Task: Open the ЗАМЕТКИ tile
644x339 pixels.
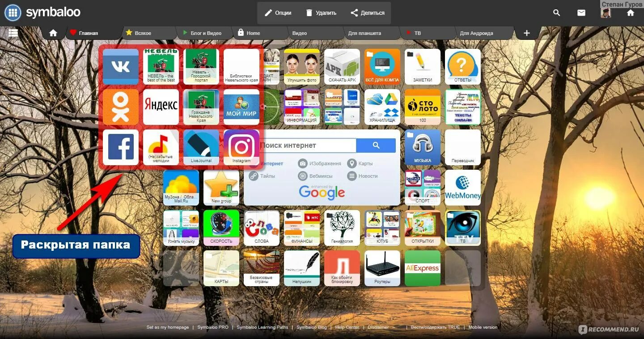Action: click(x=423, y=67)
